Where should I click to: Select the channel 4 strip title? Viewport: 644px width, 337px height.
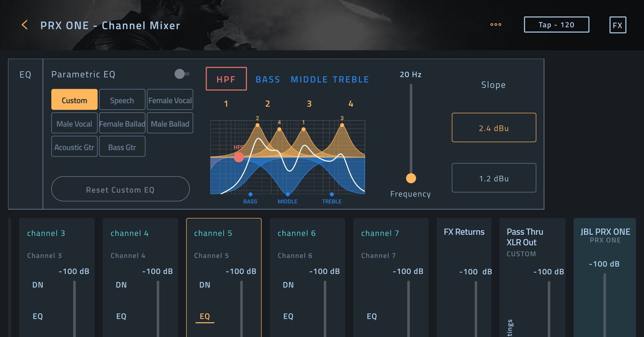pyautogui.click(x=129, y=233)
